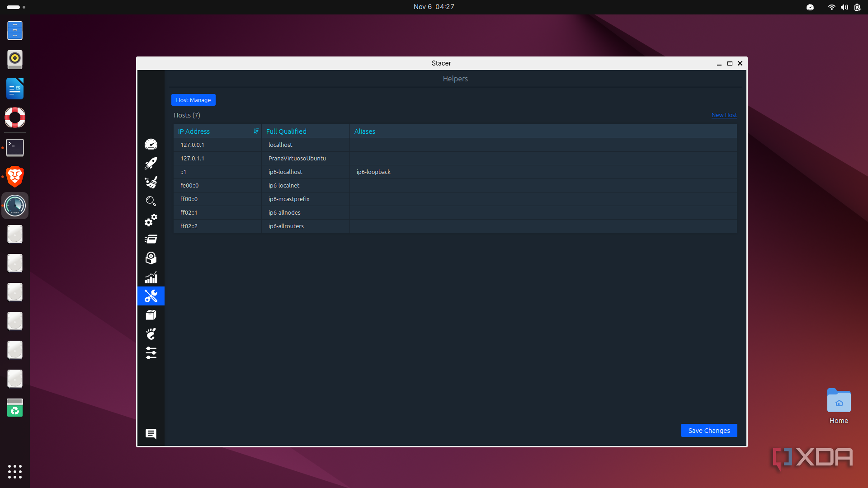This screenshot has height=488, width=868.
Task: Sort by Aliases column header
Action: (x=543, y=131)
